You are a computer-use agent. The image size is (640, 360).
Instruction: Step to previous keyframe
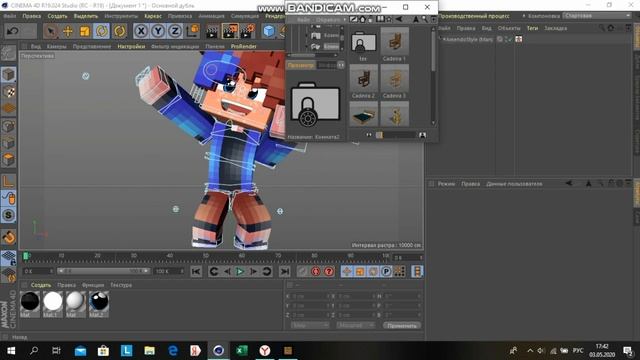[x=214, y=271]
